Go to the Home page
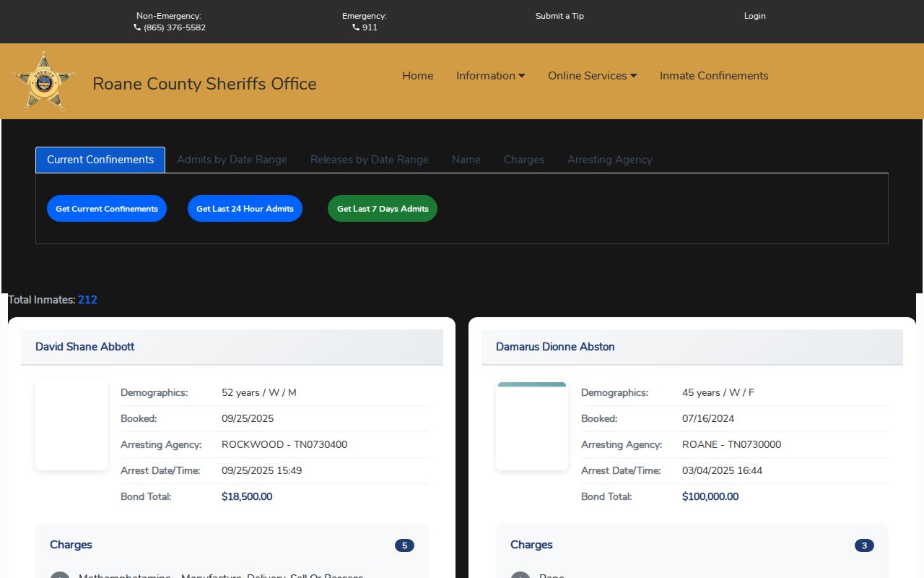This screenshot has height=578, width=924. [x=418, y=76]
